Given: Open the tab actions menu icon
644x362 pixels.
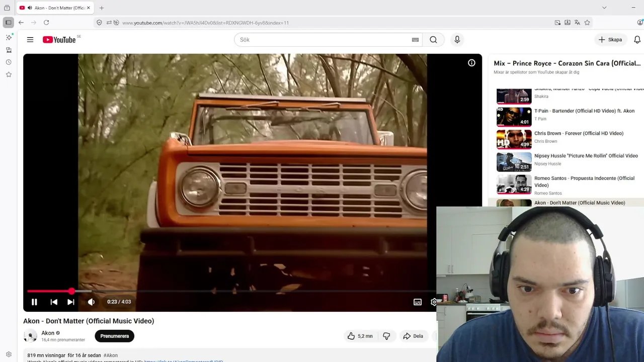Looking at the screenshot, I should click(7, 8).
